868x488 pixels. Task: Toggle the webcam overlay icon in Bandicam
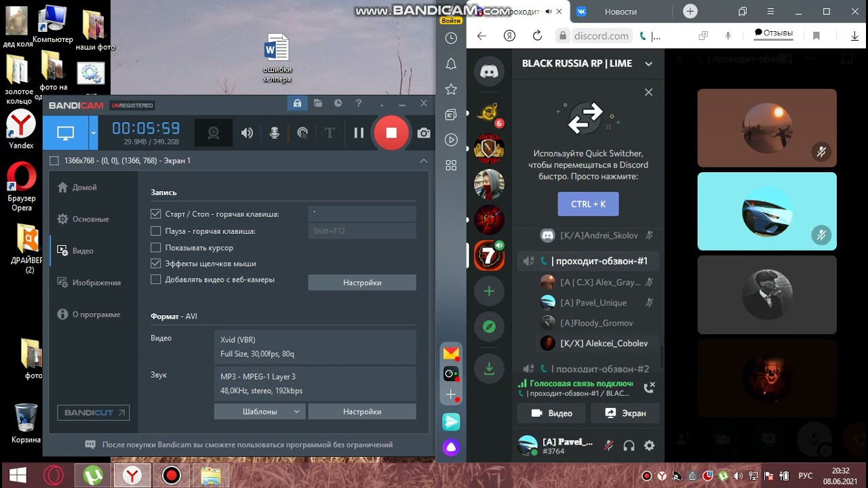(x=214, y=133)
